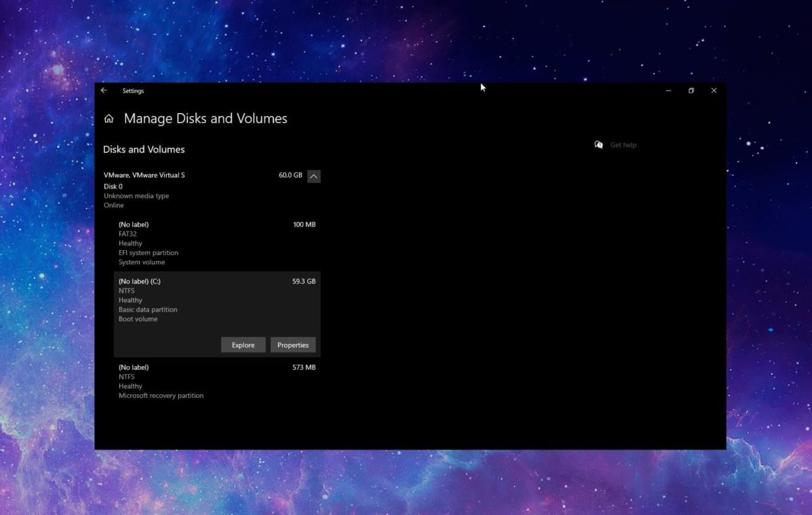Click the 60.0 GB disk size label
The width and height of the screenshot is (812, 515).
(x=290, y=175)
